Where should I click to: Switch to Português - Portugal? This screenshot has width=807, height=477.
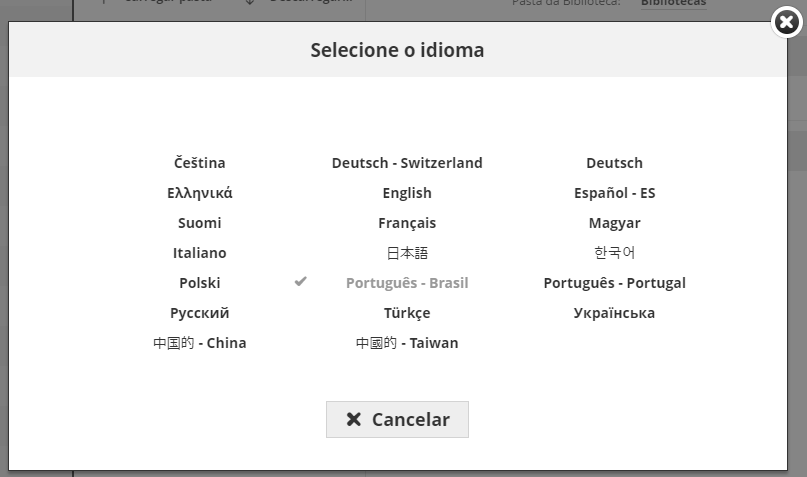tap(614, 283)
